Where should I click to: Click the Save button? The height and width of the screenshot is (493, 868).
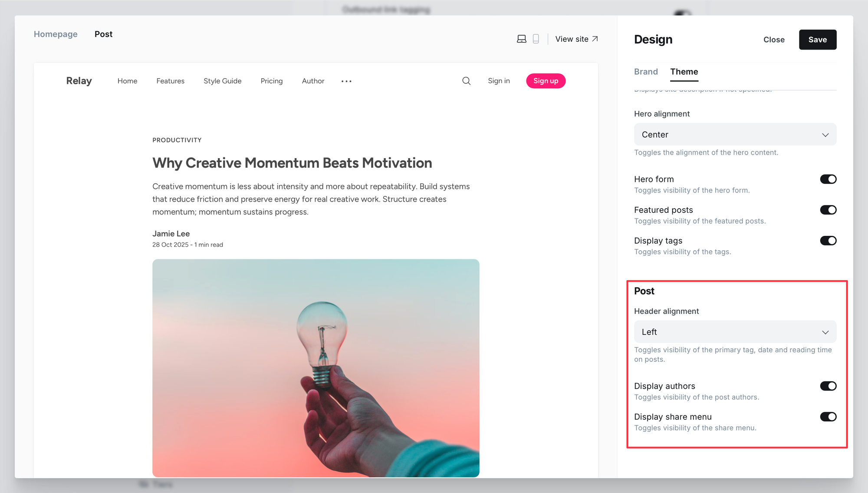[817, 40]
